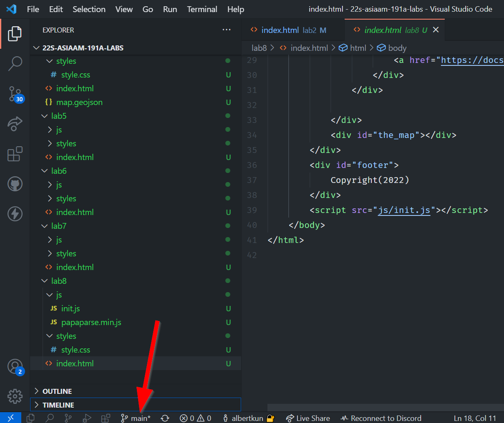The width and height of the screenshot is (504, 423).
Task: Open Source Control view with 30 changes
Action: [x=15, y=94]
